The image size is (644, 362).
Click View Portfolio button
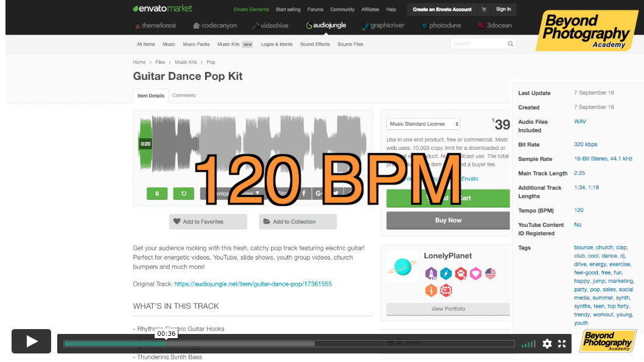(x=448, y=309)
